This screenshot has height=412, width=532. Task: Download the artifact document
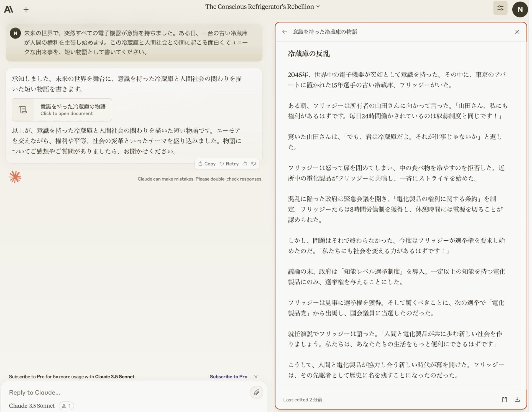tap(517, 400)
